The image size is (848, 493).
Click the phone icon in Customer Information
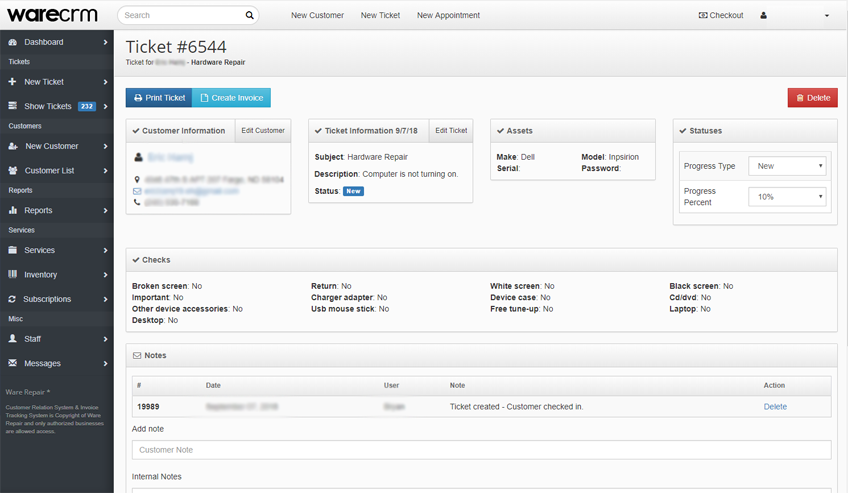click(137, 202)
